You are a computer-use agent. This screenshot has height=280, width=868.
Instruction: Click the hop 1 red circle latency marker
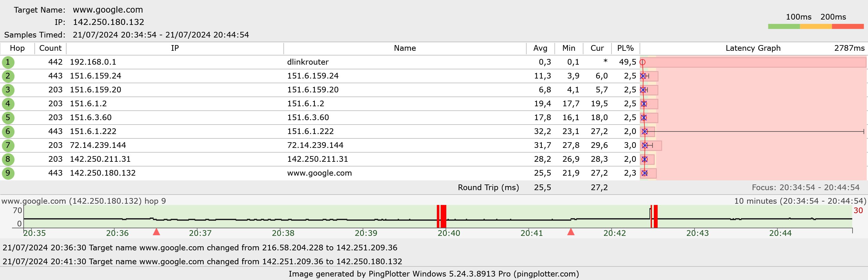(x=642, y=62)
